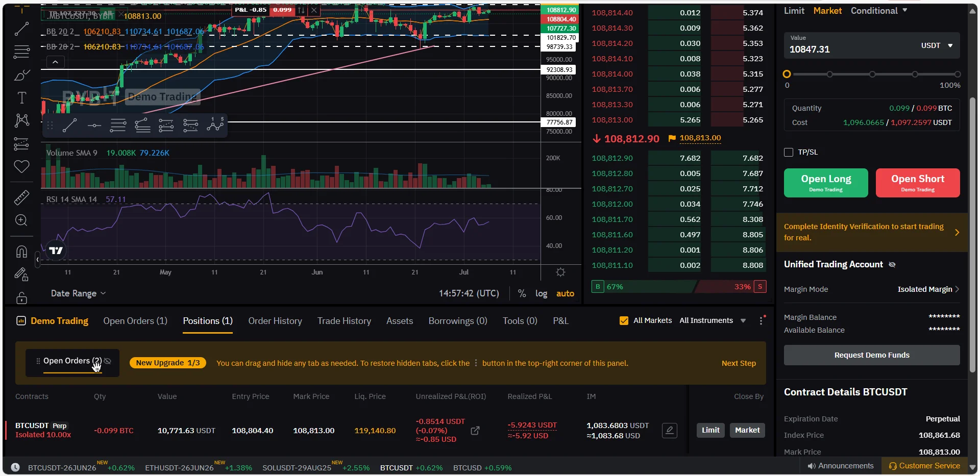This screenshot has height=476, width=980.
Task: Open the Conditional order dropdown
Action: coord(879,11)
